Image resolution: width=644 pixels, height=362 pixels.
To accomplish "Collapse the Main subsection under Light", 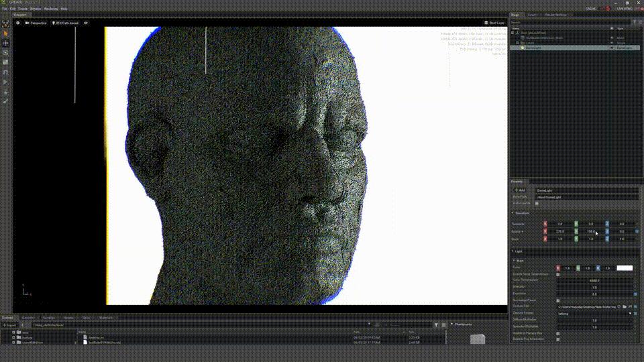I will click(x=515, y=261).
